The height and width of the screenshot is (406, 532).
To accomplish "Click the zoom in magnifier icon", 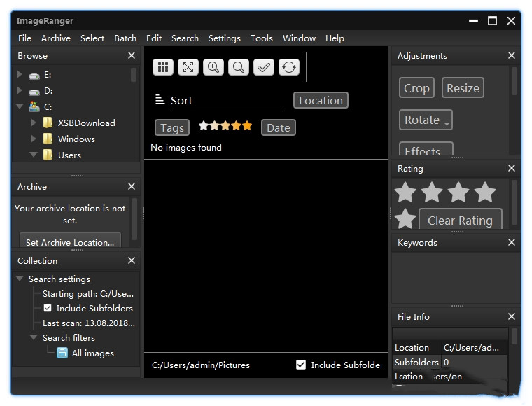I will 213,67.
